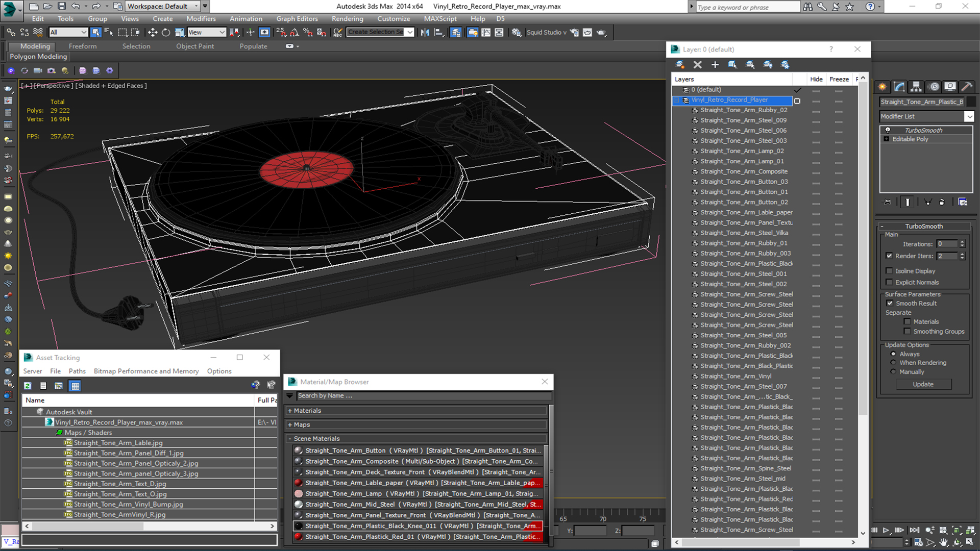The image size is (980, 551).
Task: Open the Rendering menu
Action: point(347,19)
